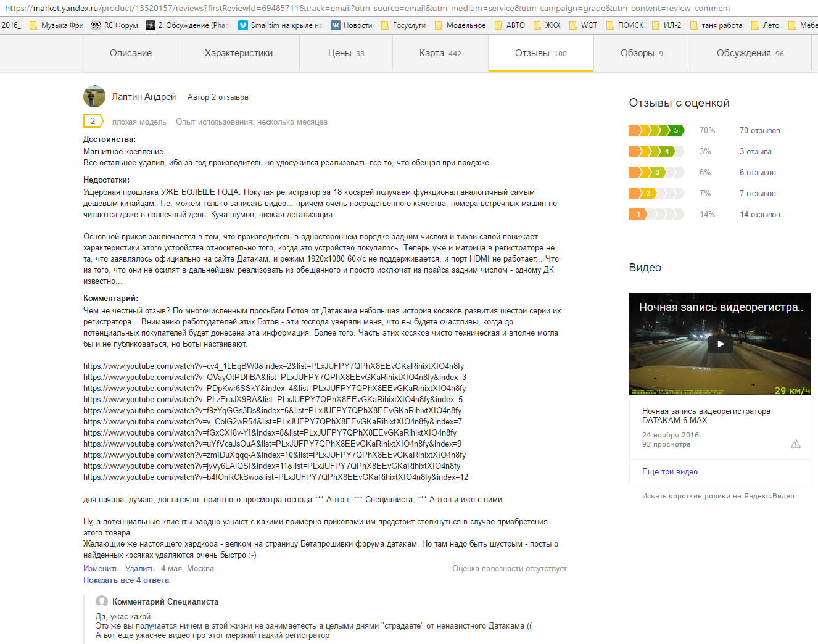Open the Госуслуги bookmark folder
The image size is (818, 644).
pyautogui.click(x=404, y=25)
